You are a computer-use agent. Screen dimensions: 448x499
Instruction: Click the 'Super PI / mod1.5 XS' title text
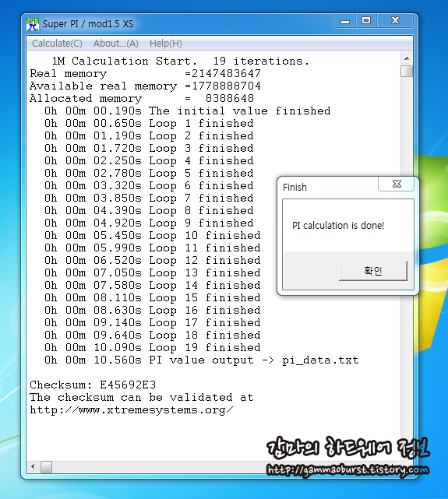tap(88, 24)
